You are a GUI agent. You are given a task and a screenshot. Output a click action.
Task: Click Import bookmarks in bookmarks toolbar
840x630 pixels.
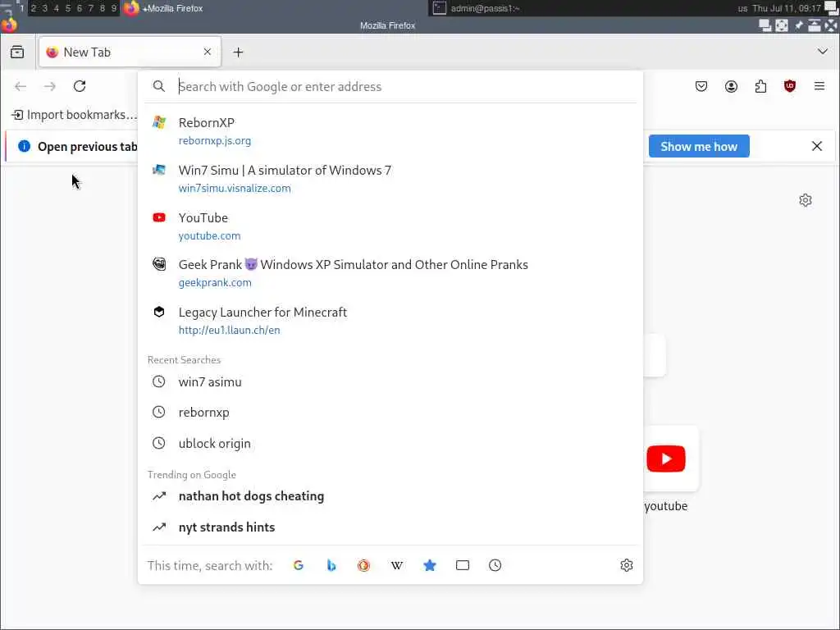(x=74, y=115)
